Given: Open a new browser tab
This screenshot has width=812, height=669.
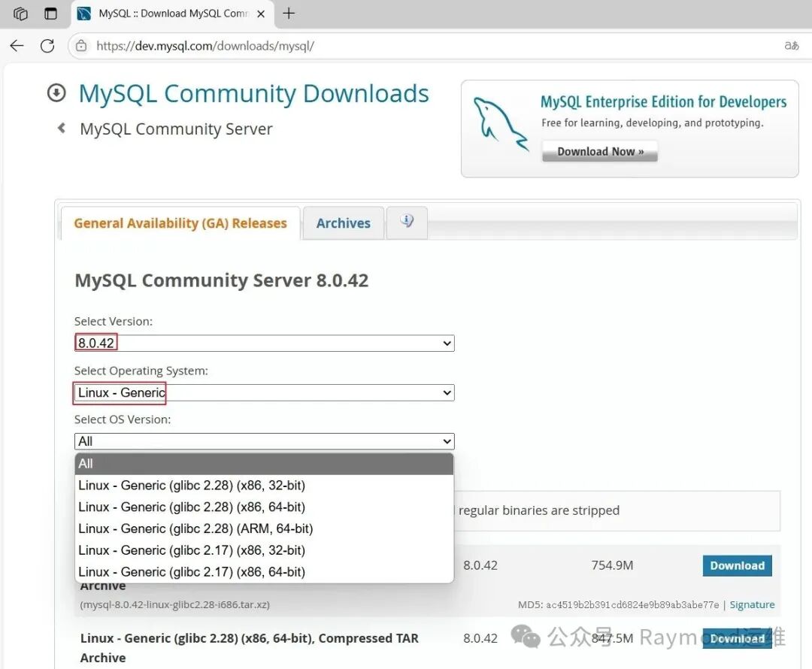Looking at the screenshot, I should [289, 14].
